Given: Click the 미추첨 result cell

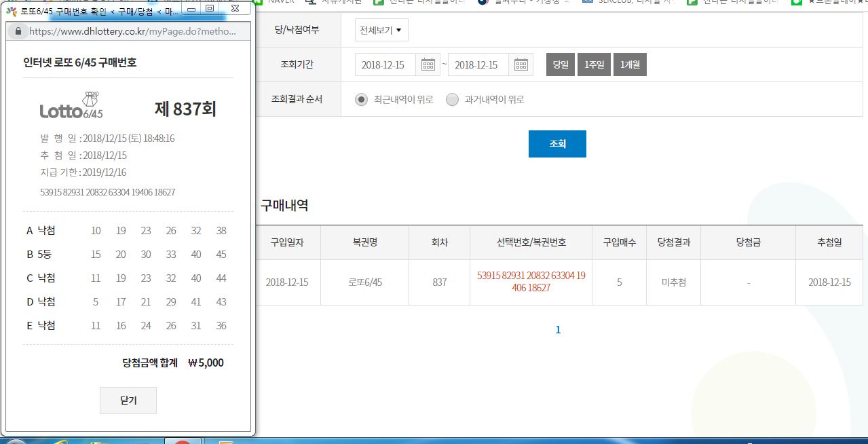Looking at the screenshot, I should point(674,282).
